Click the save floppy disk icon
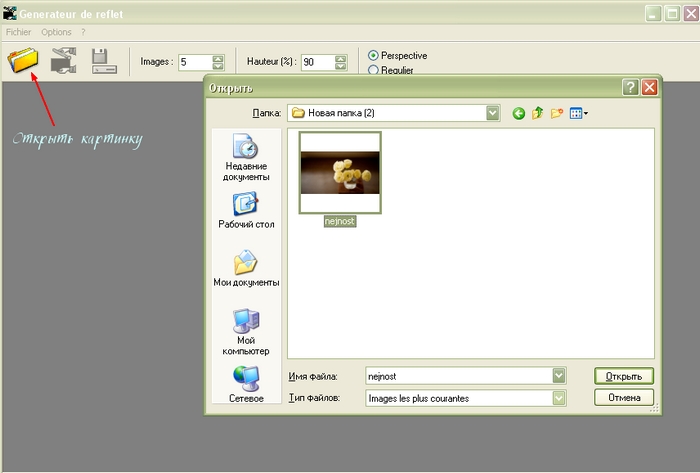The image size is (700, 473). coord(104,61)
